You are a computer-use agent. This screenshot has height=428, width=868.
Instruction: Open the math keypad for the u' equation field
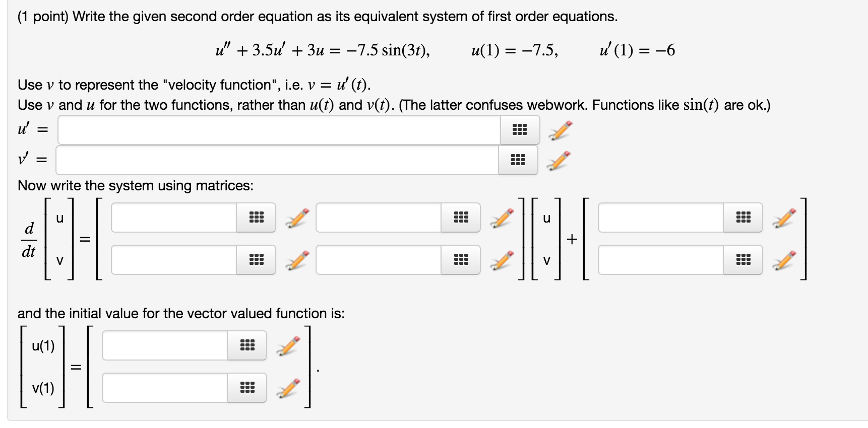520,130
